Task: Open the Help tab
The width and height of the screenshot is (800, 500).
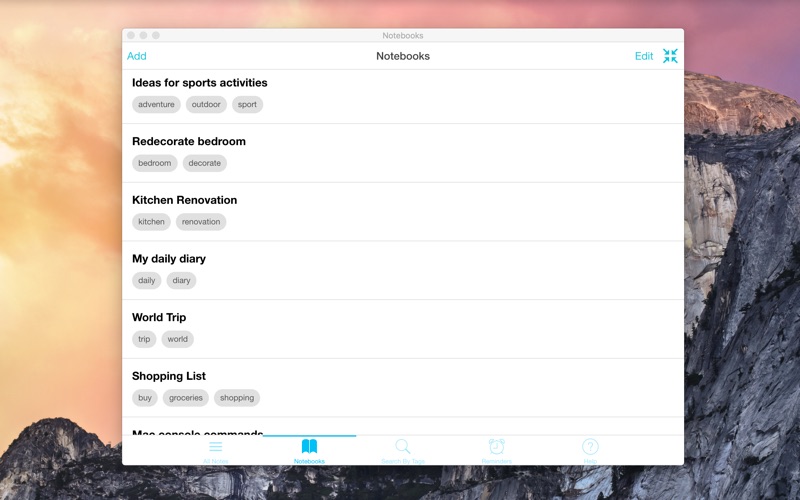Action: (x=590, y=451)
